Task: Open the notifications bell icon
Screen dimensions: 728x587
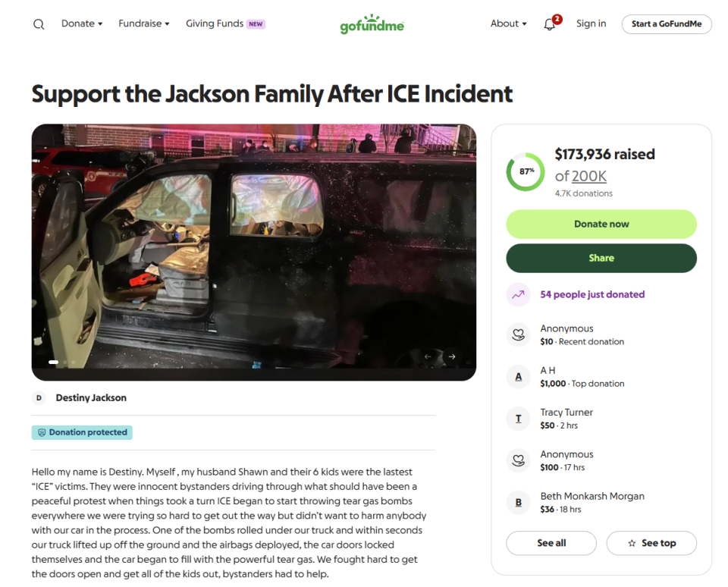Action: coord(550,24)
